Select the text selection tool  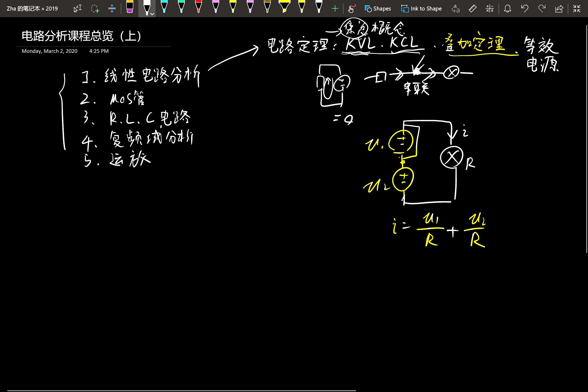point(78,9)
